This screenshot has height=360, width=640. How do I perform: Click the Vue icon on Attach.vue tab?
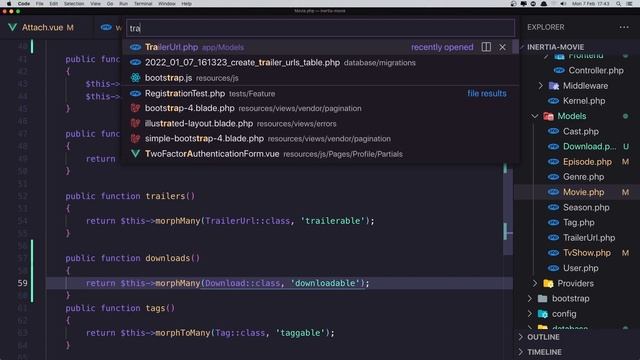tap(13, 27)
